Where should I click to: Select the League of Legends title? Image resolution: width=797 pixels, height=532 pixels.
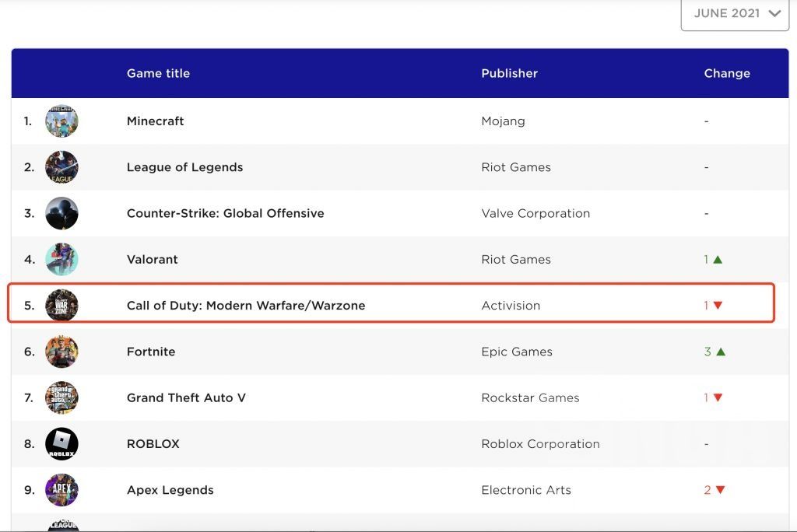[184, 167]
